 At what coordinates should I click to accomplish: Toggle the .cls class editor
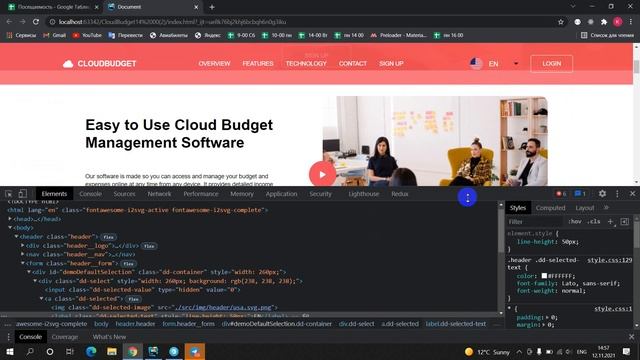pyautogui.click(x=593, y=221)
